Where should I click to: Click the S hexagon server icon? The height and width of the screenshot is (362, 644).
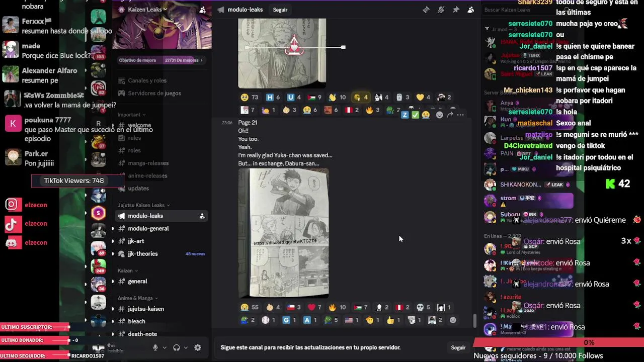[98, 213]
